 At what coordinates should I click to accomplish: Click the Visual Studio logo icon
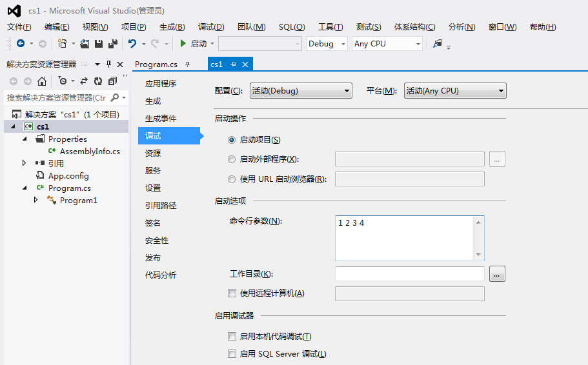pos(14,11)
